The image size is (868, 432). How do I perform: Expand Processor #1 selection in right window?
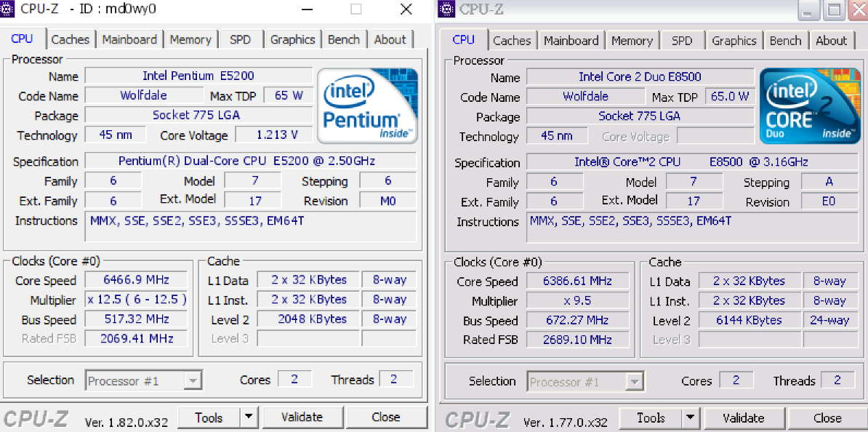coord(634,382)
